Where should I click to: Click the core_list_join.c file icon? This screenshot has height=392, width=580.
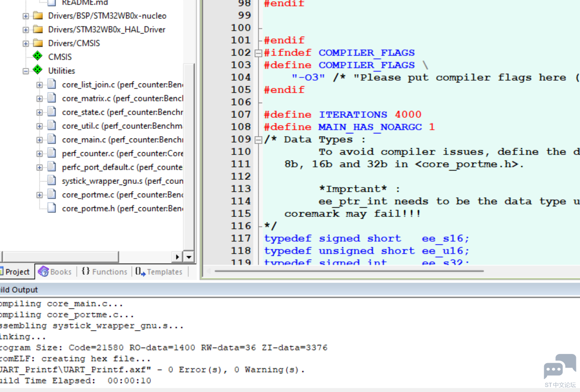pos(52,84)
